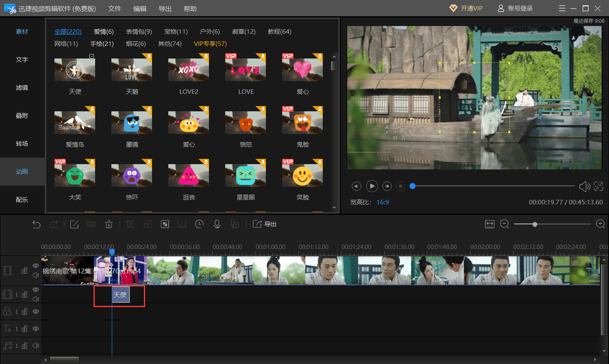Image resolution: width=609 pixels, height=364 pixels.
Task: Lock the overlay track 1
Action: (24, 295)
